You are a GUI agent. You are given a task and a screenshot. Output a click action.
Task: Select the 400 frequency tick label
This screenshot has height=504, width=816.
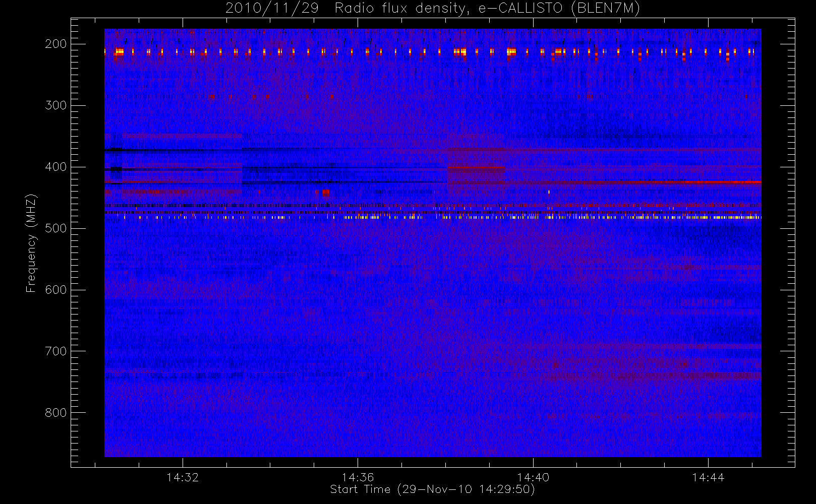56,167
